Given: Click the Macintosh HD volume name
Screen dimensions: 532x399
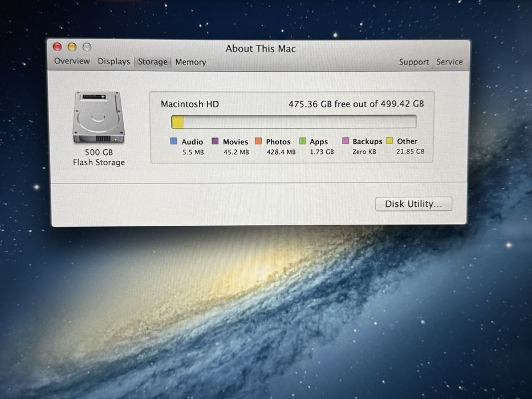Looking at the screenshot, I should coord(190,104).
